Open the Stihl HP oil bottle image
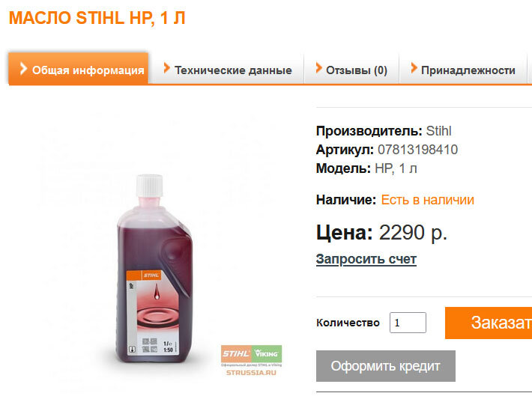The height and width of the screenshot is (396, 532). click(x=154, y=269)
